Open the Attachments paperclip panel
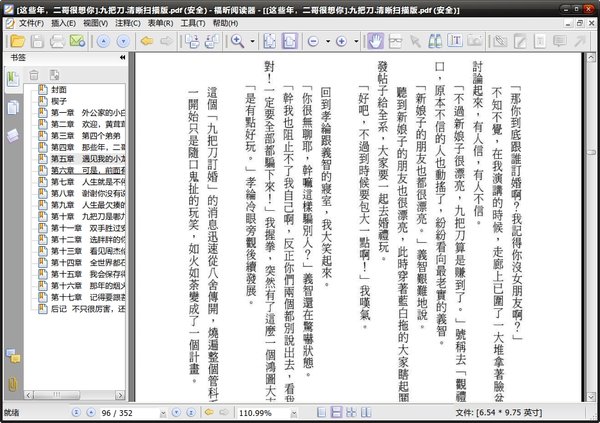 coord(12,383)
